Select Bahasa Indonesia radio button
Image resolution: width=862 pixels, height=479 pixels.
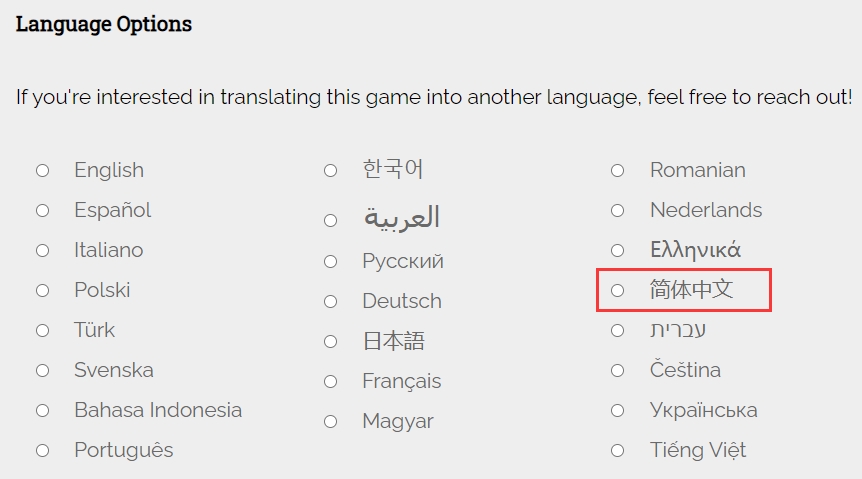(43, 411)
